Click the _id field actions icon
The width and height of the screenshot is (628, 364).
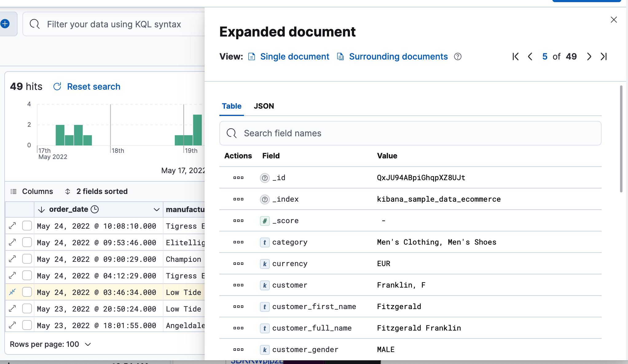click(x=238, y=177)
